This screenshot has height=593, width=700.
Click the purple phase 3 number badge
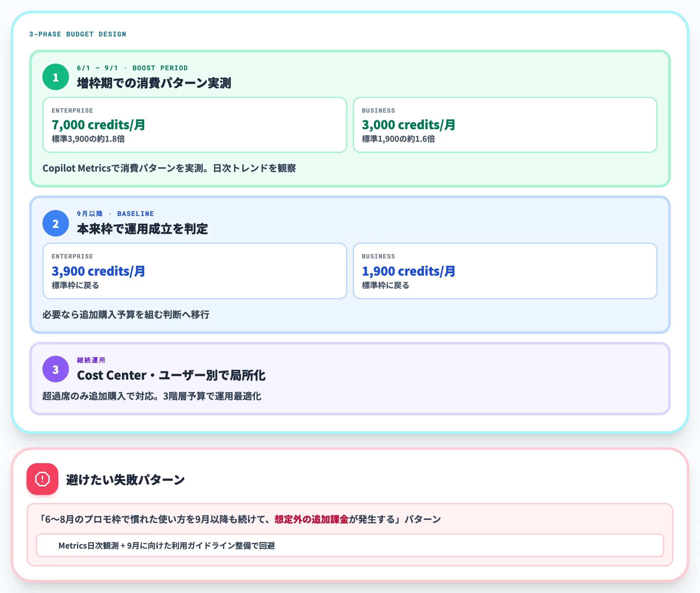pyautogui.click(x=55, y=369)
